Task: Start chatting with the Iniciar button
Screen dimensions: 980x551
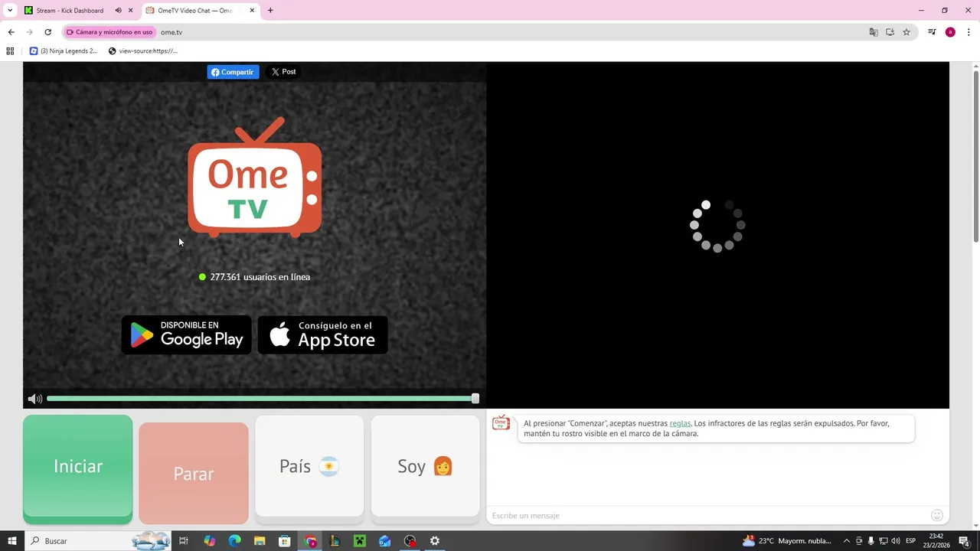Action: tap(78, 469)
